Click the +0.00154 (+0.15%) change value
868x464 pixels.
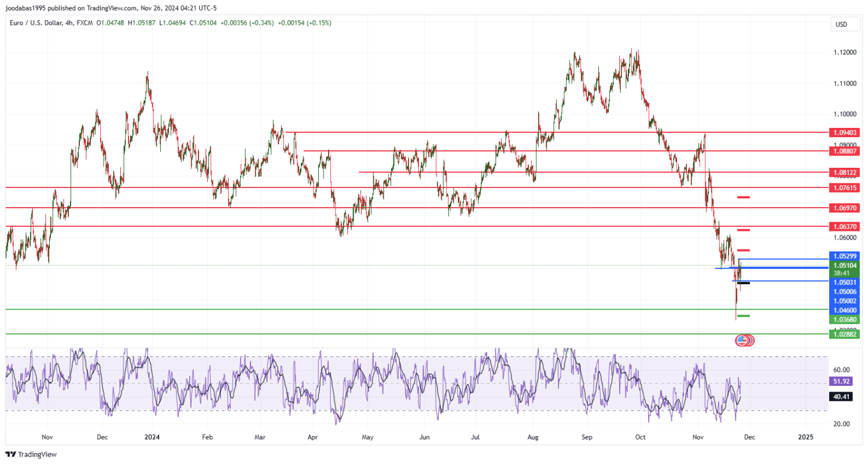pos(305,23)
